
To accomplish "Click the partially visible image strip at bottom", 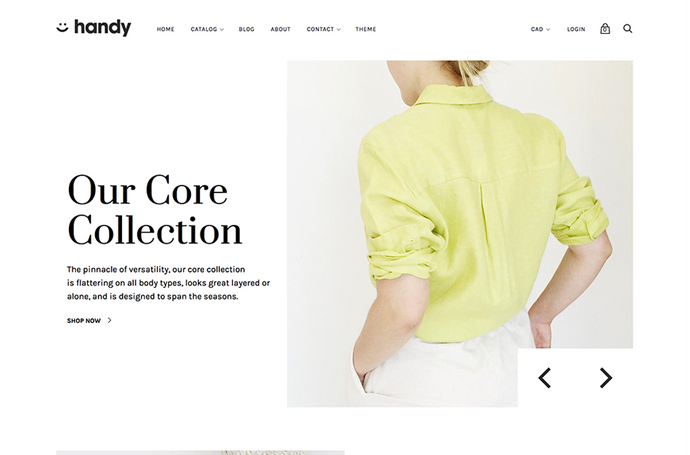I will (x=200, y=452).
